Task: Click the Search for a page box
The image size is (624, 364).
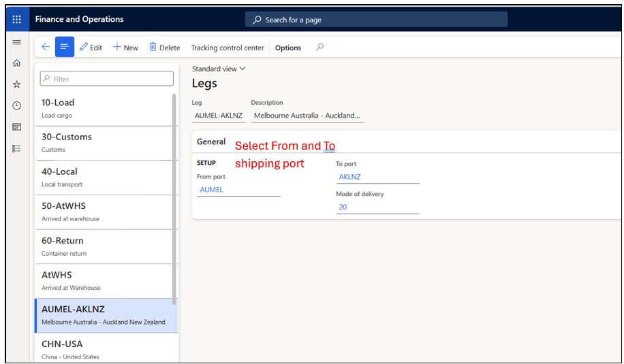Action: point(376,20)
